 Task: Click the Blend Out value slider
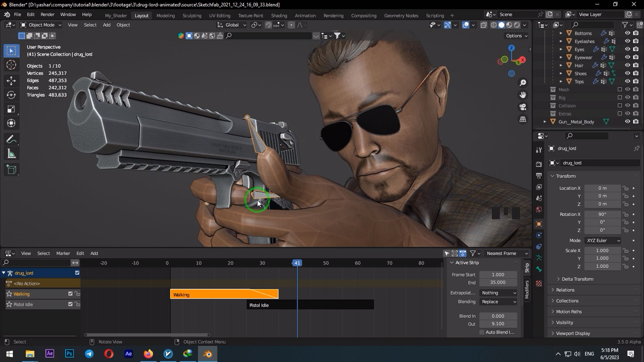pos(498,324)
